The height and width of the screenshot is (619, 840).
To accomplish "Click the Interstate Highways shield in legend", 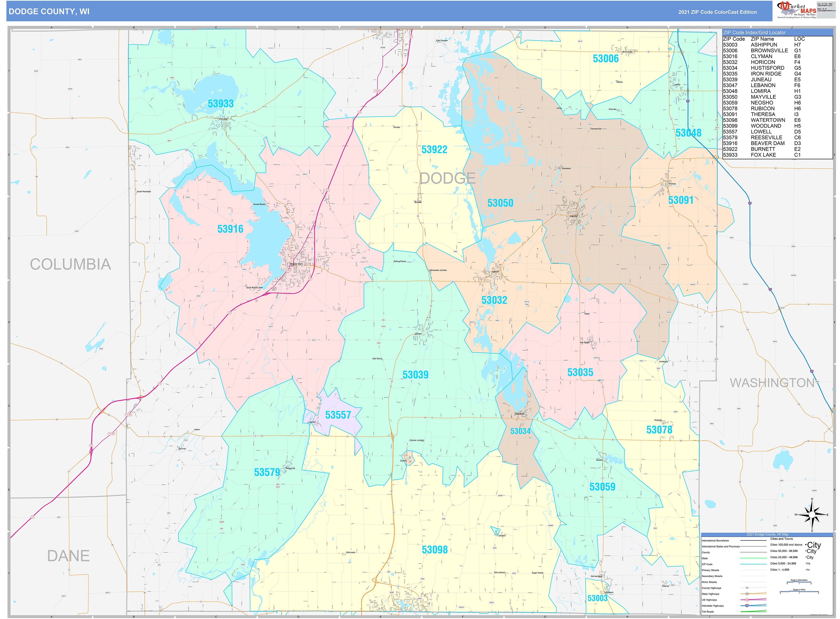I will point(747,605).
